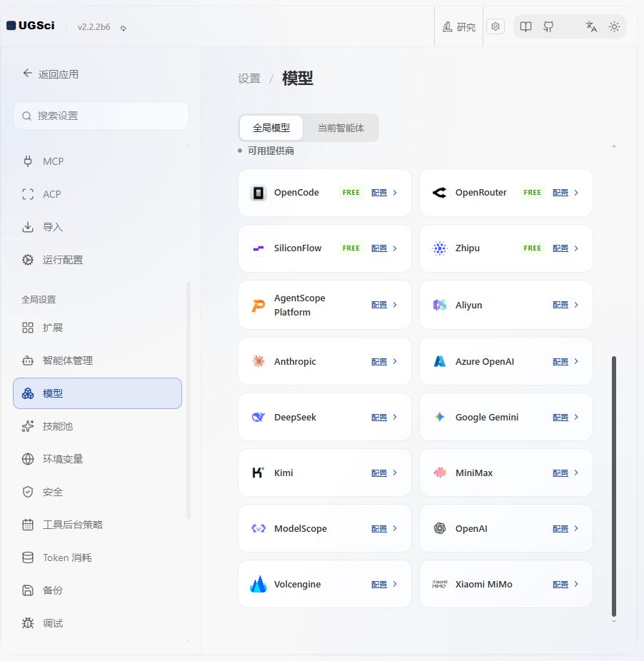644x661 pixels.
Task: Expand MiniMax card chevron
Action: pyautogui.click(x=576, y=473)
